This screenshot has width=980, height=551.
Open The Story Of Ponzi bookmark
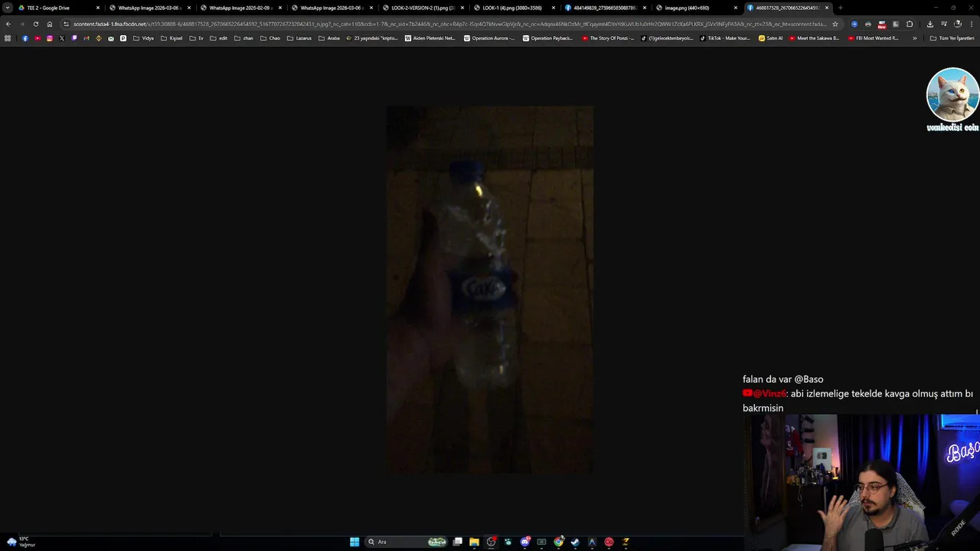(x=609, y=38)
